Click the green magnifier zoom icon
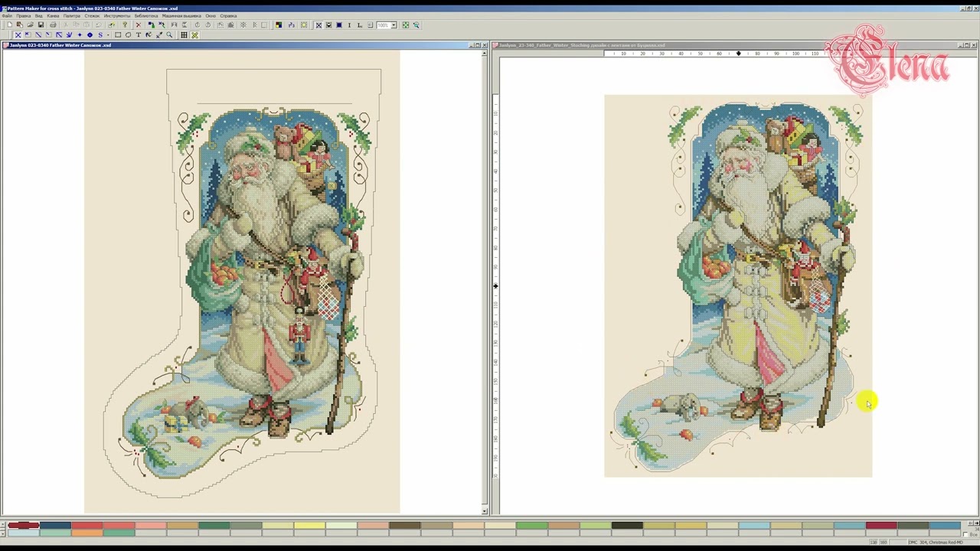This screenshot has height=551, width=980. pyautogui.click(x=416, y=25)
